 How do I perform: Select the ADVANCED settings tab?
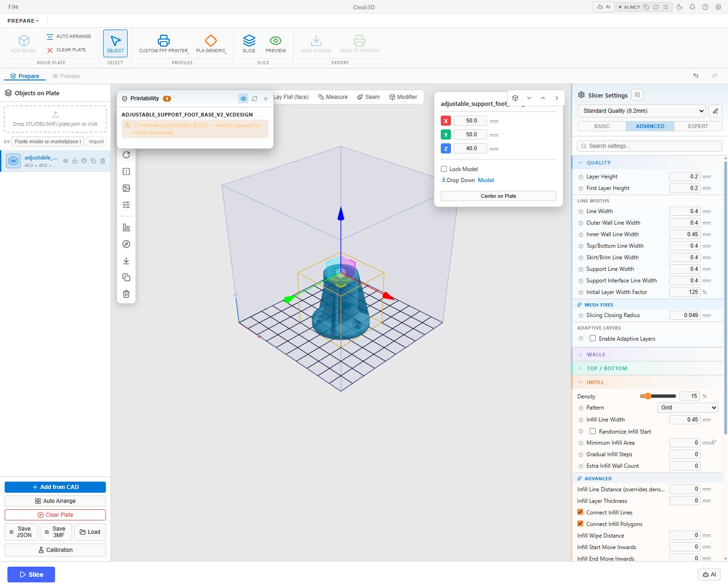coord(650,126)
